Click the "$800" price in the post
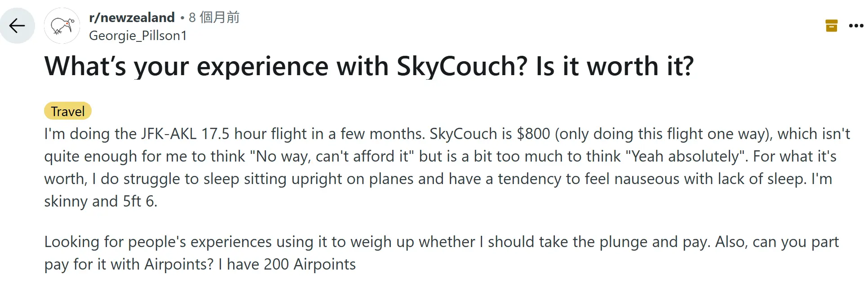Screen dimensions: 868x288 coord(533,134)
